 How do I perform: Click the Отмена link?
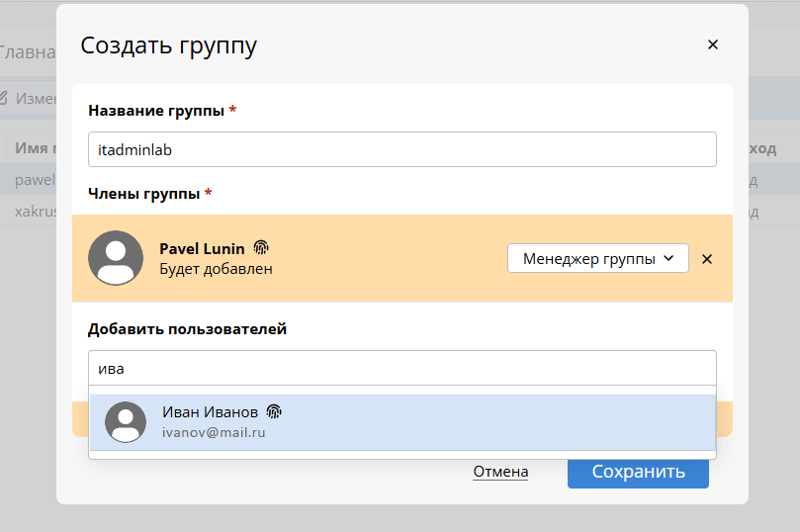click(x=500, y=472)
